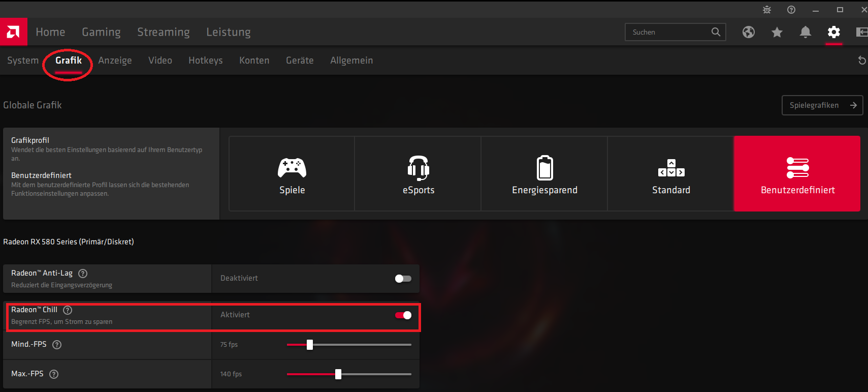Open settings gear icon

tap(834, 32)
